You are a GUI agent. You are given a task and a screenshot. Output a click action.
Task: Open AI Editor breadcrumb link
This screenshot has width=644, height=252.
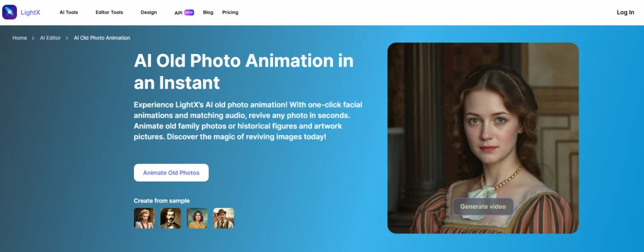(50, 38)
